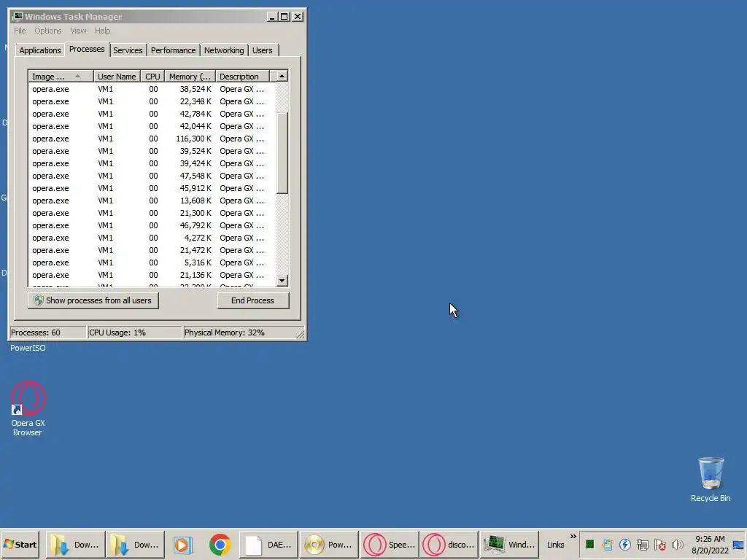747x560 pixels.
Task: Launch Windows Media Player from the taskbar
Action: pos(182,545)
